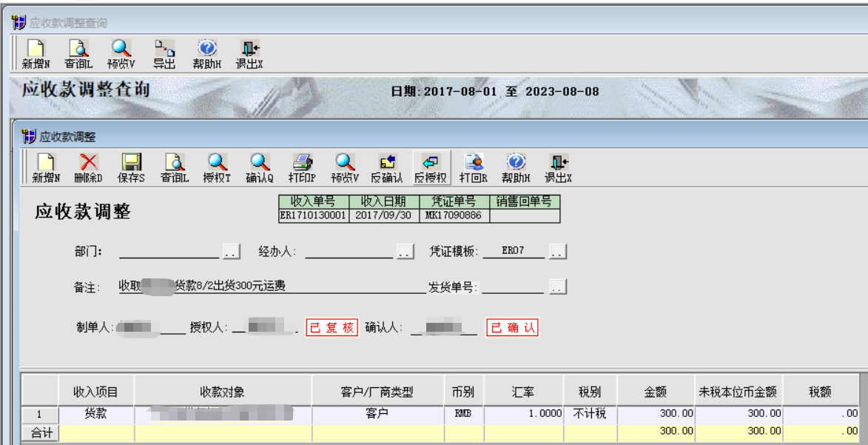Image resolution: width=868 pixels, height=445 pixels.
Task: Click 新增N in the 应收款调整查询 toolbar
Action: 36,54
